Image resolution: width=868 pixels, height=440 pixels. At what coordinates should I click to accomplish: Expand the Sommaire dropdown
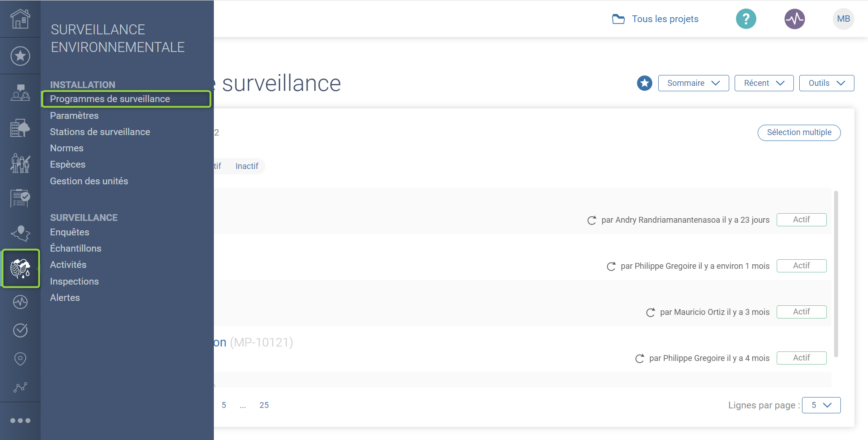693,83
